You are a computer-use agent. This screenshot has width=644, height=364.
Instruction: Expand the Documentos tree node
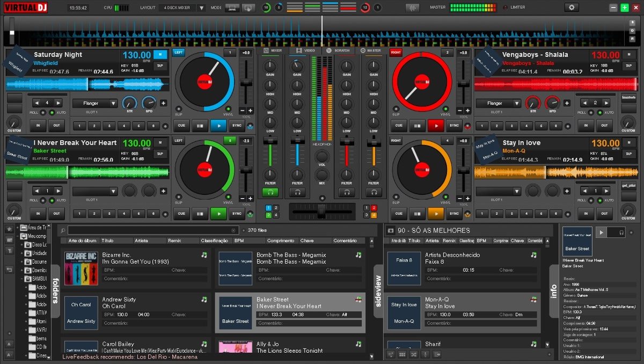tap(22, 262)
